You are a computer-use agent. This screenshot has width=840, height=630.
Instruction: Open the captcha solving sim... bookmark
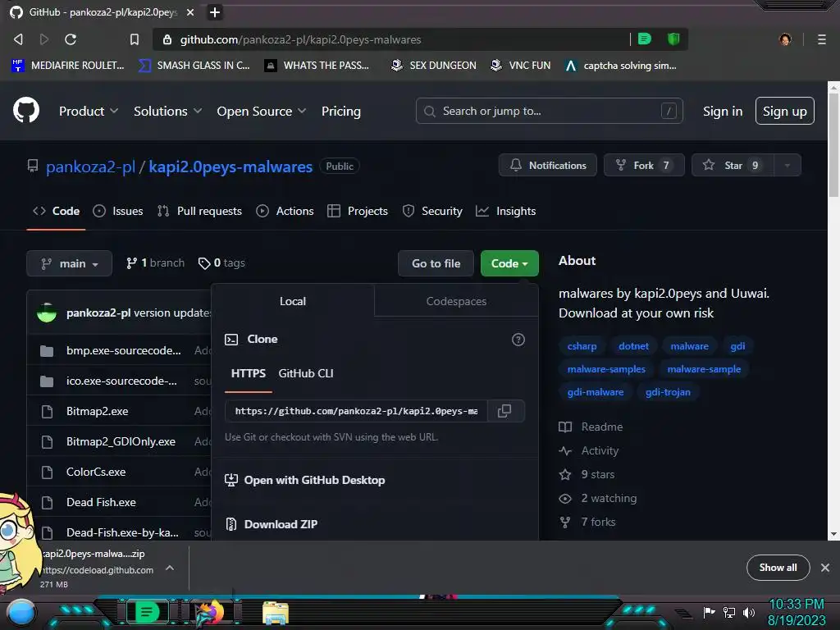[x=621, y=66]
